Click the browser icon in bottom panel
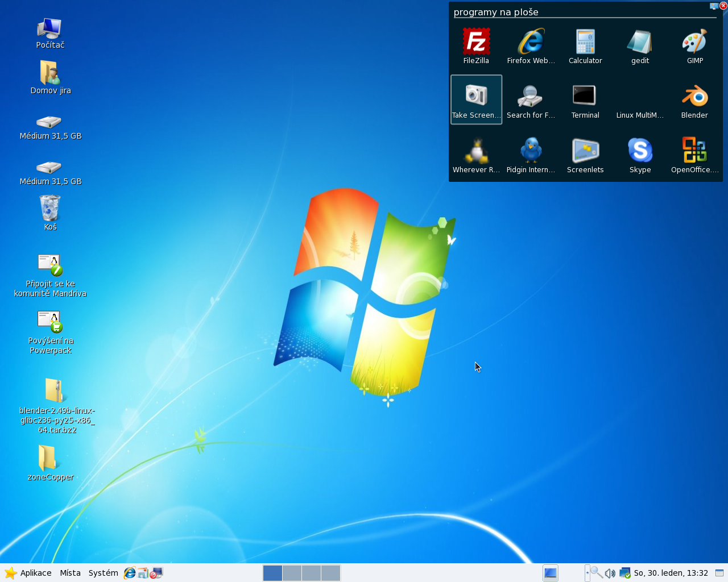The width and height of the screenshot is (728, 582). coord(130,573)
